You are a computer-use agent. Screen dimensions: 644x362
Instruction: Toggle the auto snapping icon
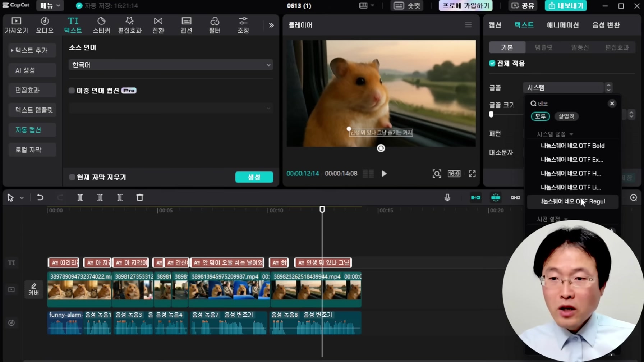click(x=496, y=197)
